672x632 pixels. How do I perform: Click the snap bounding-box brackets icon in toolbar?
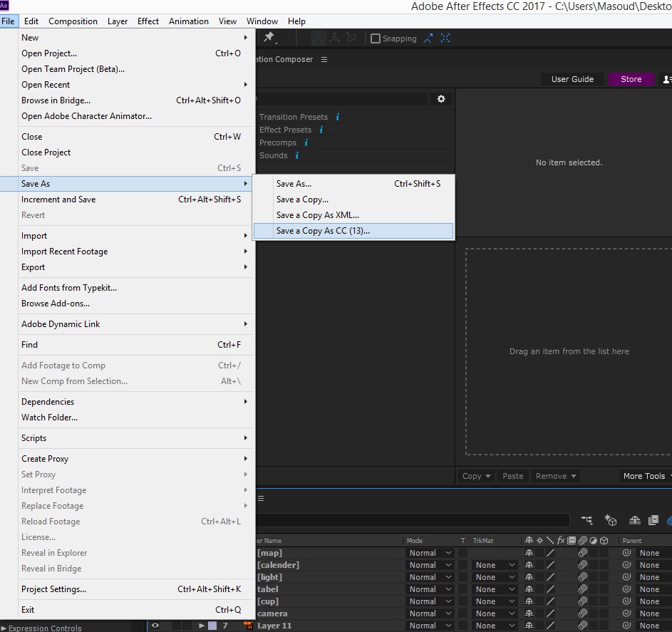click(x=445, y=38)
